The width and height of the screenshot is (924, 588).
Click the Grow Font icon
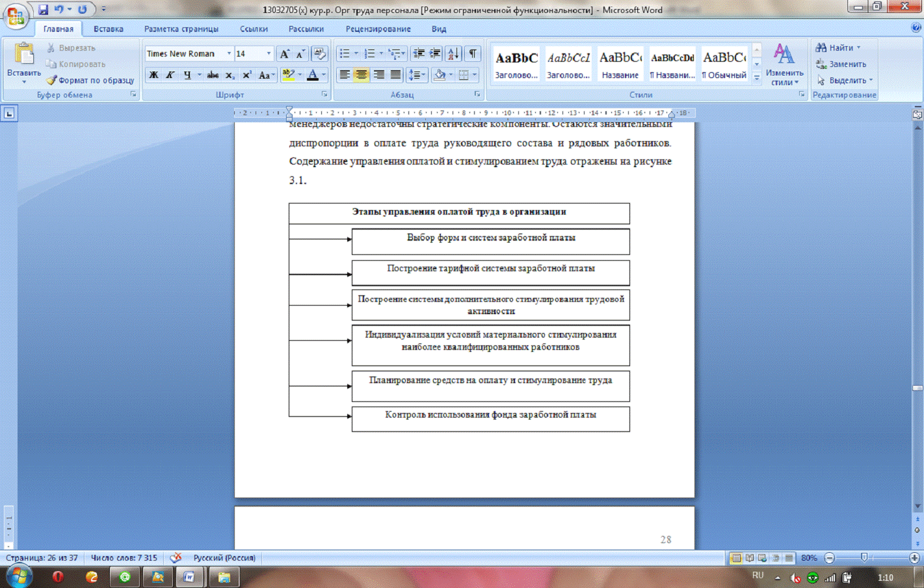(284, 54)
